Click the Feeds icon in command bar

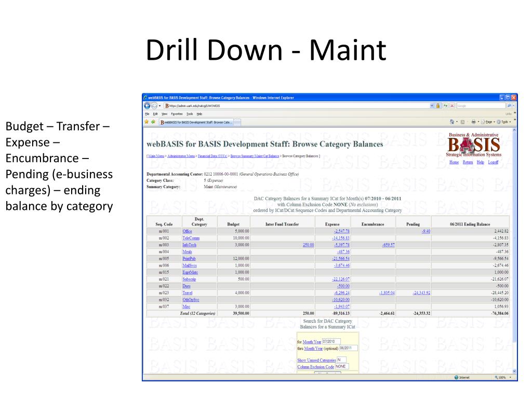(x=462, y=122)
